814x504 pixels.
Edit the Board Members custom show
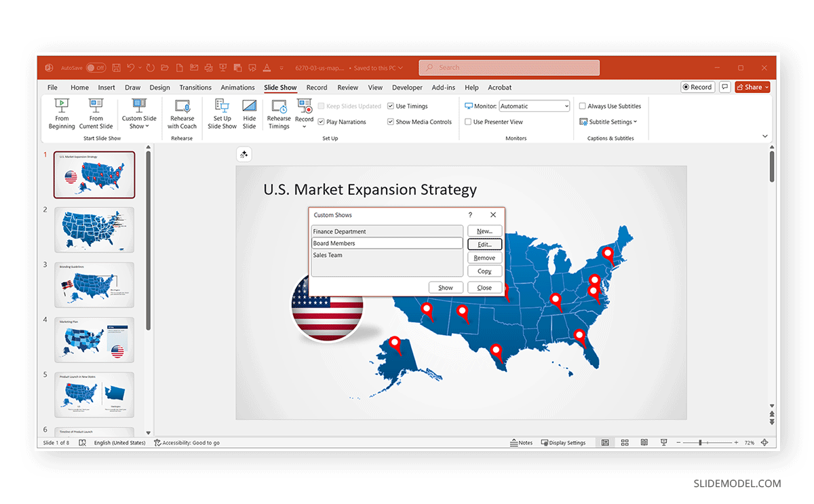[484, 244]
